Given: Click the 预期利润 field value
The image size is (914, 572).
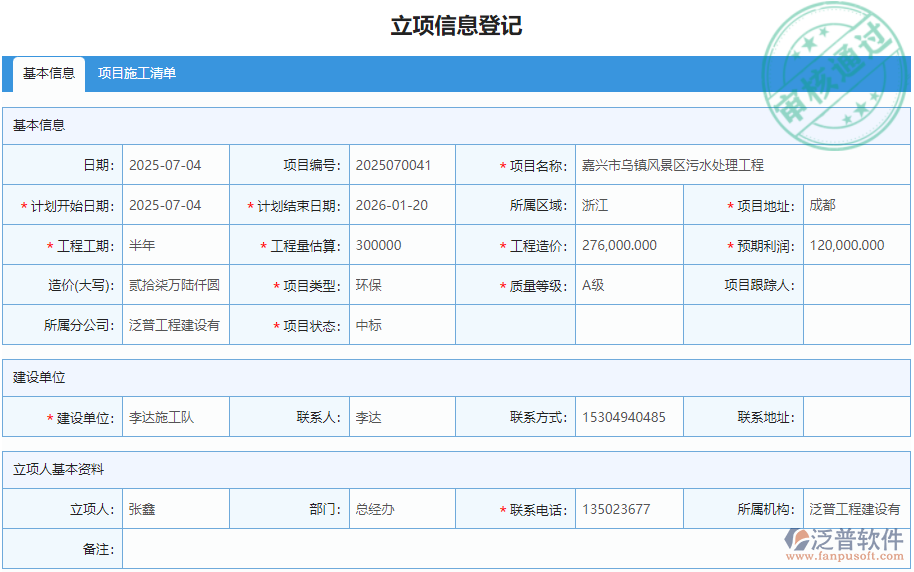Looking at the screenshot, I should click(856, 245).
